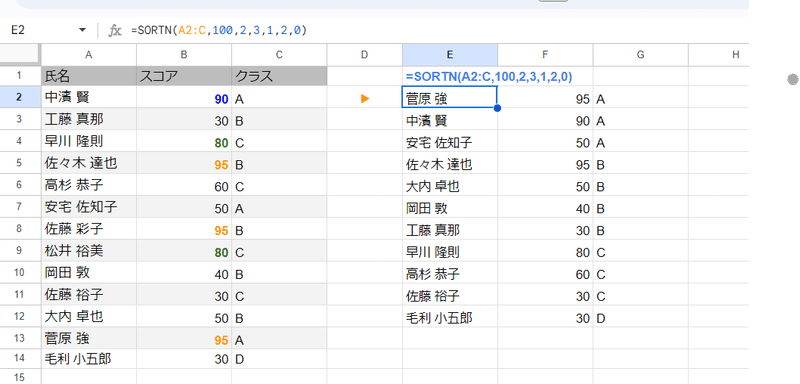The height and width of the screenshot is (384, 800).
Task: Click header cell スコア
Action: coord(184,76)
